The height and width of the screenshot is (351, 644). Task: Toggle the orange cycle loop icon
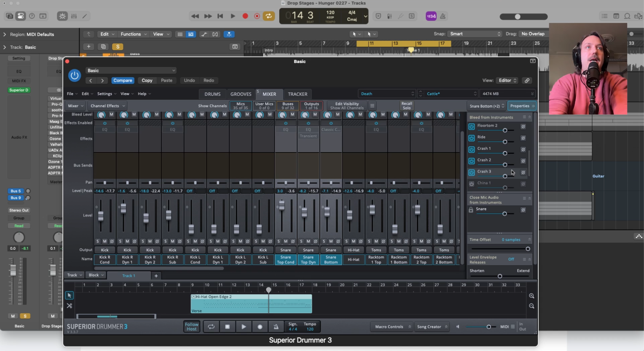pyautogui.click(x=269, y=16)
